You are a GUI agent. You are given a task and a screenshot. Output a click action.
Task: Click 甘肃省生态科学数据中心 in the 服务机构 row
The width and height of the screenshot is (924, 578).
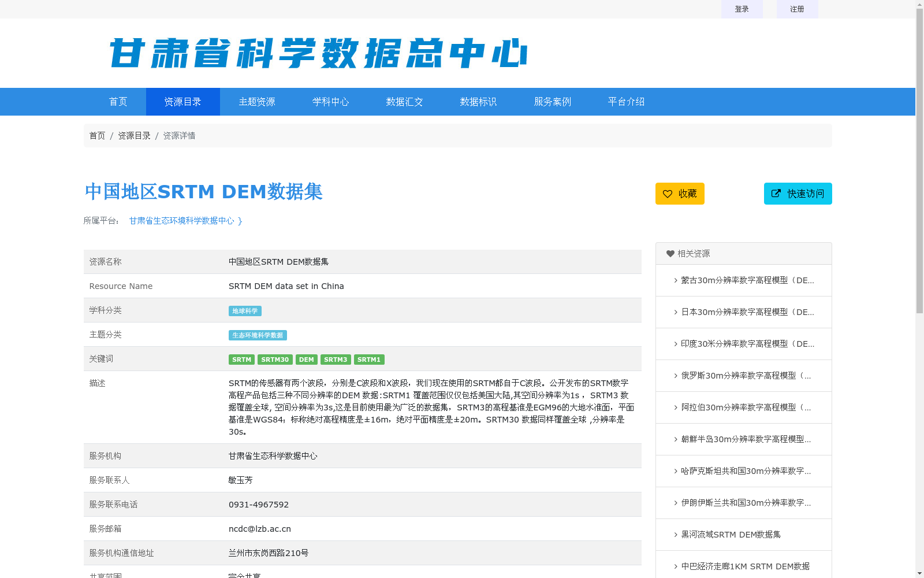click(273, 456)
